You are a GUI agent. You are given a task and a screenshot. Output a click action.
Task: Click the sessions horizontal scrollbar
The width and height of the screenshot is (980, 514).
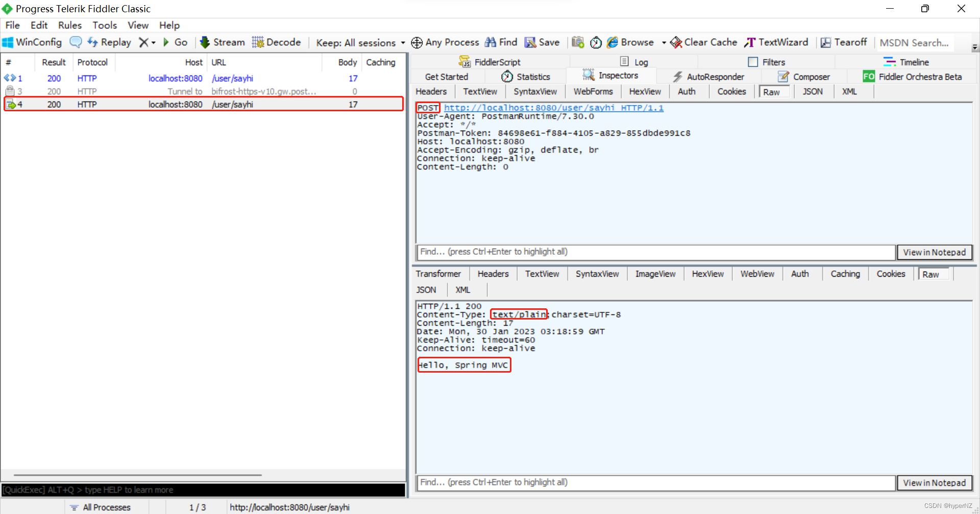(138, 475)
